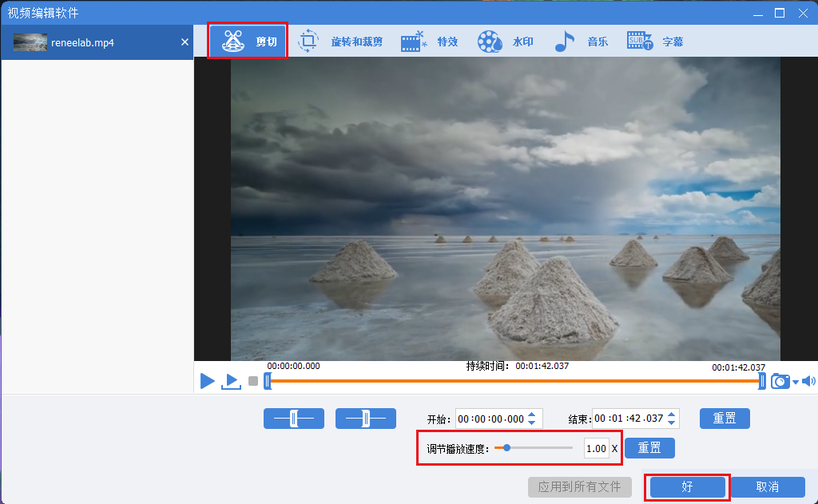The height and width of the screenshot is (504, 818).
Task: Expand the snapshot options dropdown arrow
Action: point(796,383)
